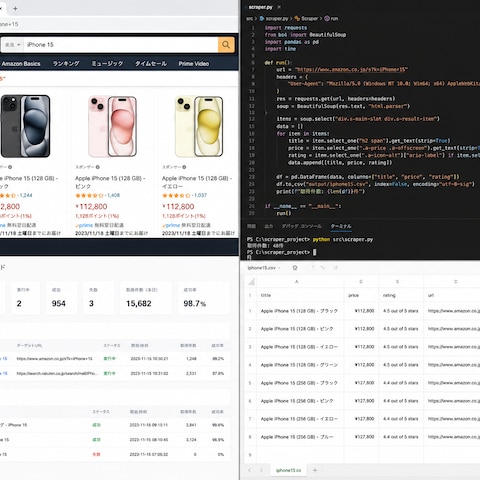Screen dimensions: 480x480
Task: Click the previous sheet arrow
Action: [249, 470]
